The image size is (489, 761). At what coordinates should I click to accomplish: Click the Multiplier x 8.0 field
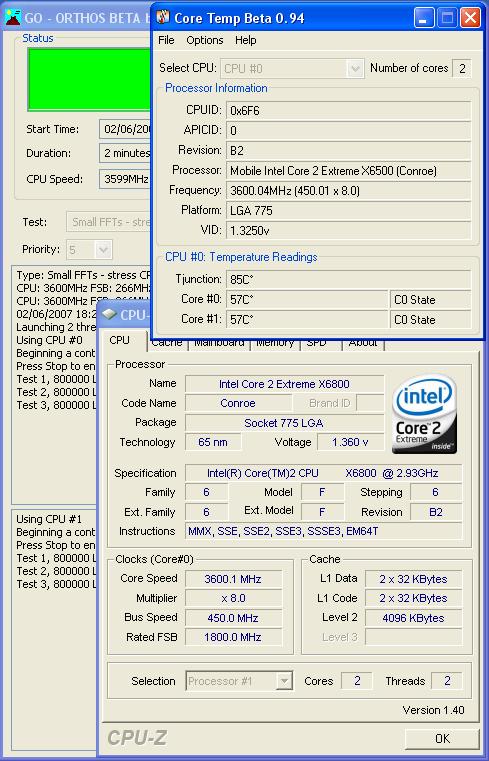click(233, 598)
